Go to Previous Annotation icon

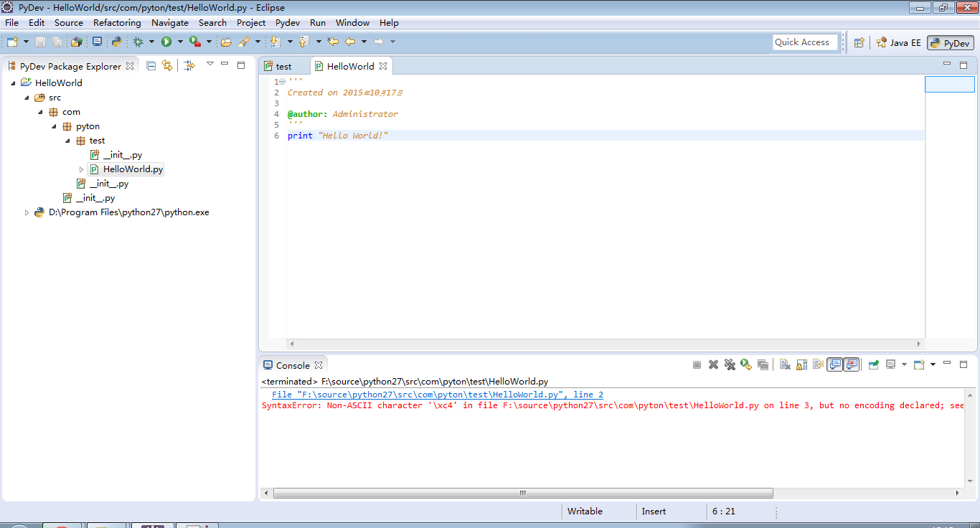[303, 42]
